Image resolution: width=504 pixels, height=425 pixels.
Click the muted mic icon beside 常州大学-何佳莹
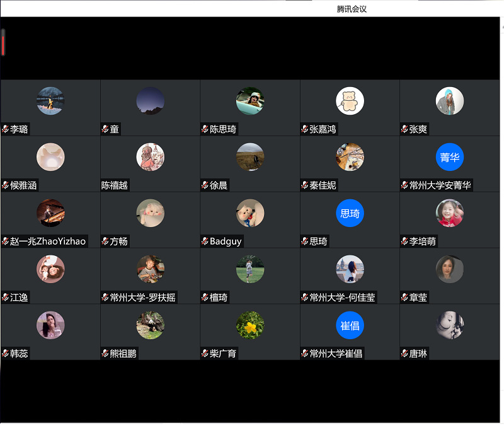[305, 298]
